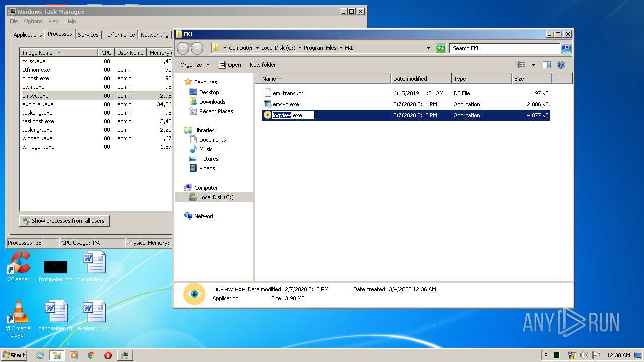Click the Back navigation arrow in Explorer
Screen dimensions: 644x362
pyautogui.click(x=183, y=48)
